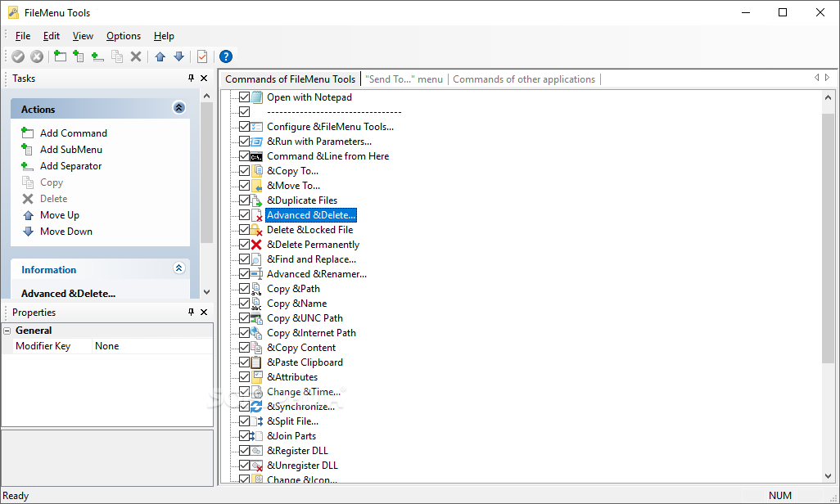Switch to the "Send To..." menu tab

coord(404,79)
